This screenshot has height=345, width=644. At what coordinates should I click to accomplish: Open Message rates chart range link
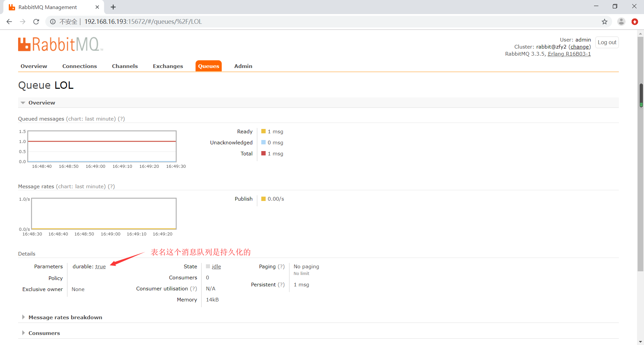(x=81, y=187)
